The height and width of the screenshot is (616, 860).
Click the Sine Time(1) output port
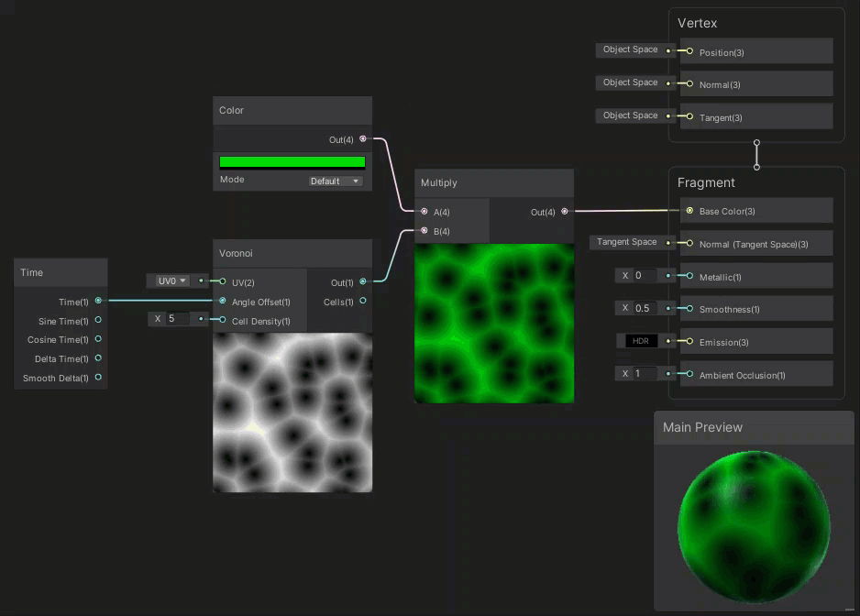pos(98,320)
